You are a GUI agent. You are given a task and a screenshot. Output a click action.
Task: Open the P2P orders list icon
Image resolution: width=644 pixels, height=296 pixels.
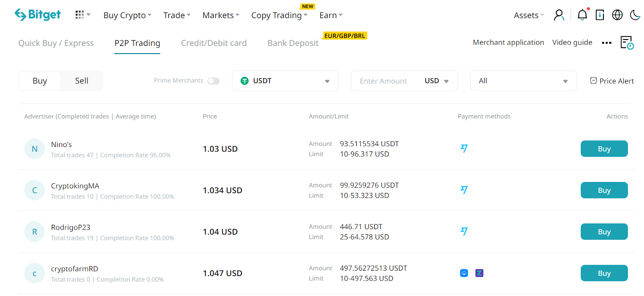(x=627, y=43)
